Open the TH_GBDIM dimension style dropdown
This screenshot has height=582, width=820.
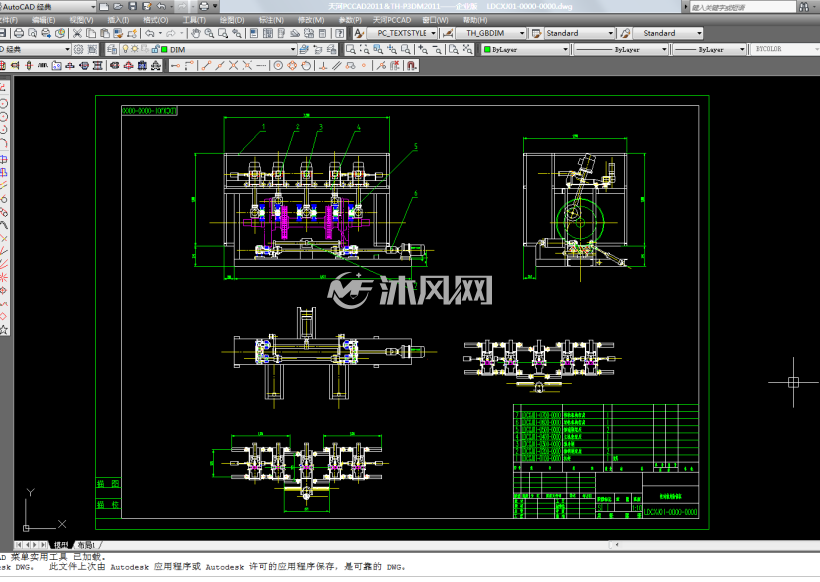coord(521,33)
